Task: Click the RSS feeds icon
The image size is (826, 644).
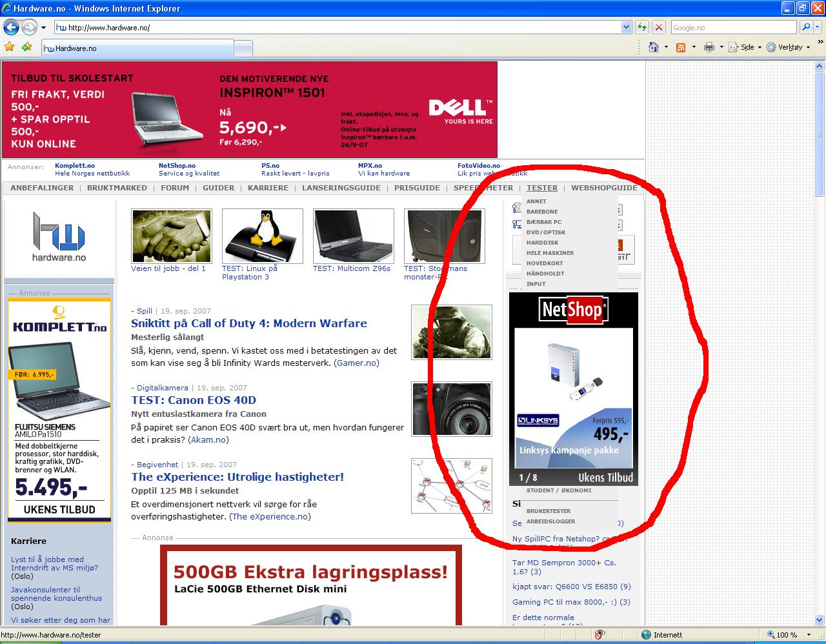Action: (681, 47)
